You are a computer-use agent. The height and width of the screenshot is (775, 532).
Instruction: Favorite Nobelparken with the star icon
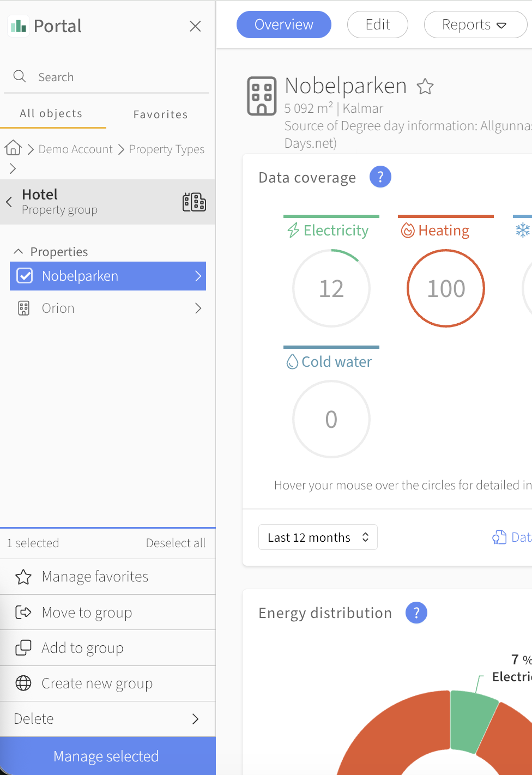pyautogui.click(x=425, y=86)
